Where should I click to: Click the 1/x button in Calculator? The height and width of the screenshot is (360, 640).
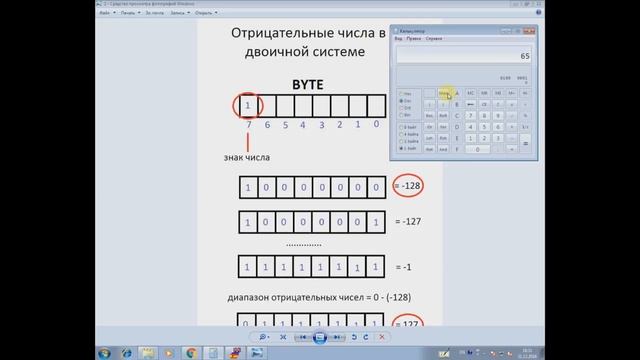click(x=525, y=127)
